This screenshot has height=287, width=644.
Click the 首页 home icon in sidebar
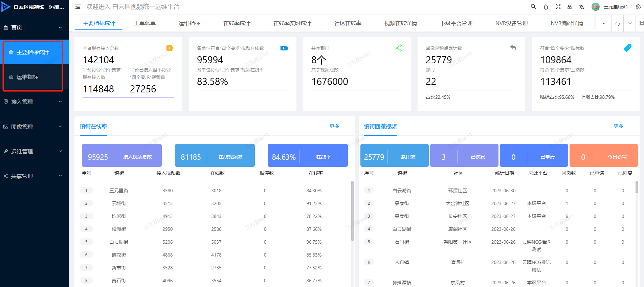click(6, 27)
